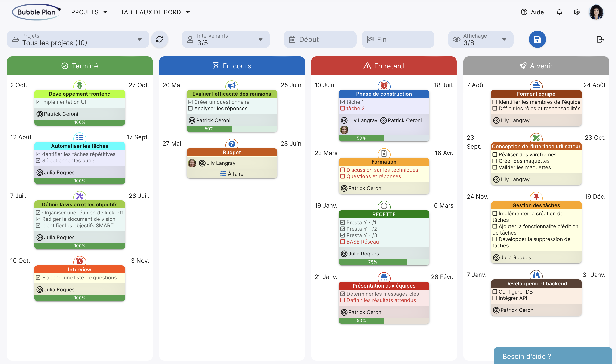The height and width of the screenshot is (364, 616).
Task: Open the settings gear icon
Action: click(576, 12)
